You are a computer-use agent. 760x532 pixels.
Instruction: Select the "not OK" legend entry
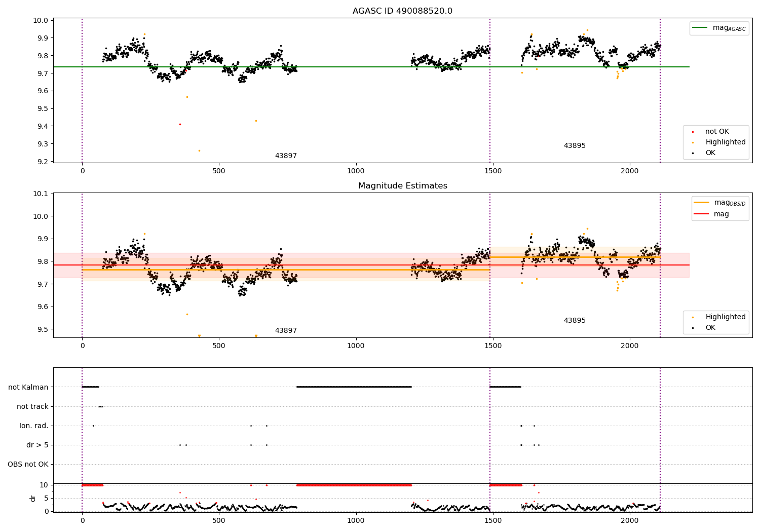tap(717, 132)
